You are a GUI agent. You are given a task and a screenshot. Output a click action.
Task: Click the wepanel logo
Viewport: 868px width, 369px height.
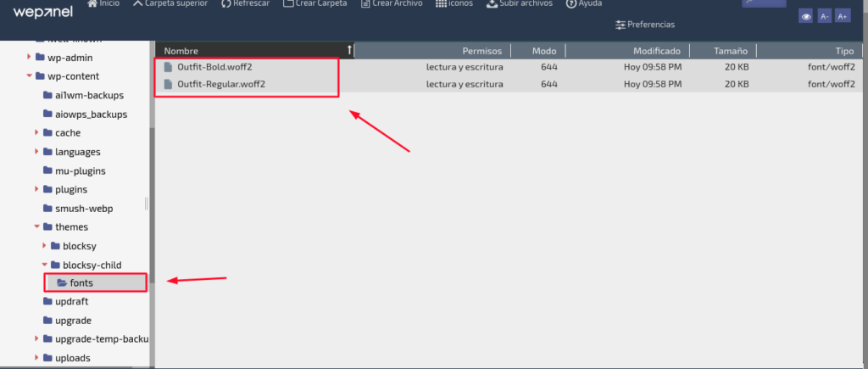tap(42, 12)
